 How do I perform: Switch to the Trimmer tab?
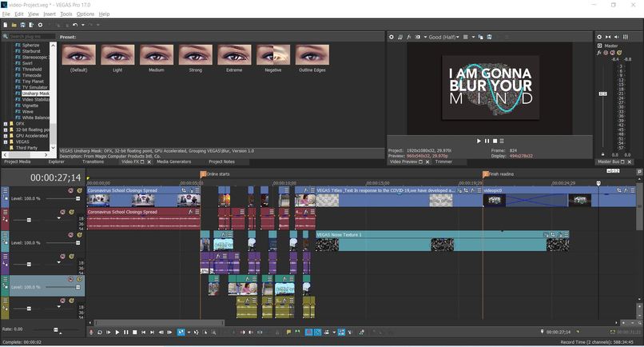pos(443,162)
